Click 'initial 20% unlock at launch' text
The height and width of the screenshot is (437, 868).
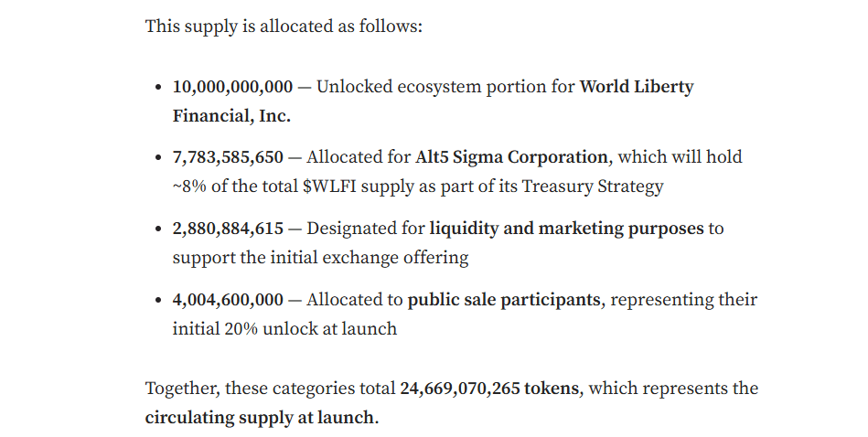point(284,329)
